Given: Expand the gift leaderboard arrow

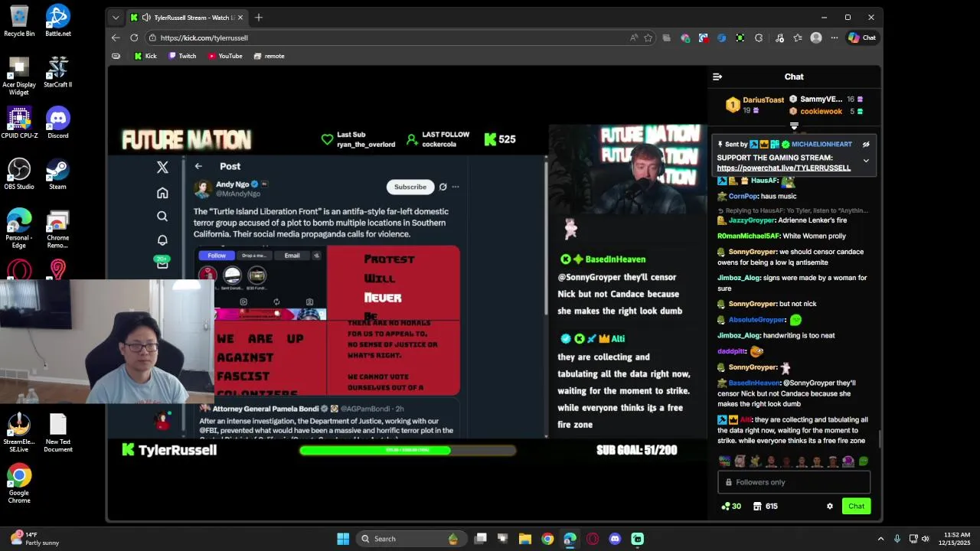Looking at the screenshot, I should [x=794, y=126].
